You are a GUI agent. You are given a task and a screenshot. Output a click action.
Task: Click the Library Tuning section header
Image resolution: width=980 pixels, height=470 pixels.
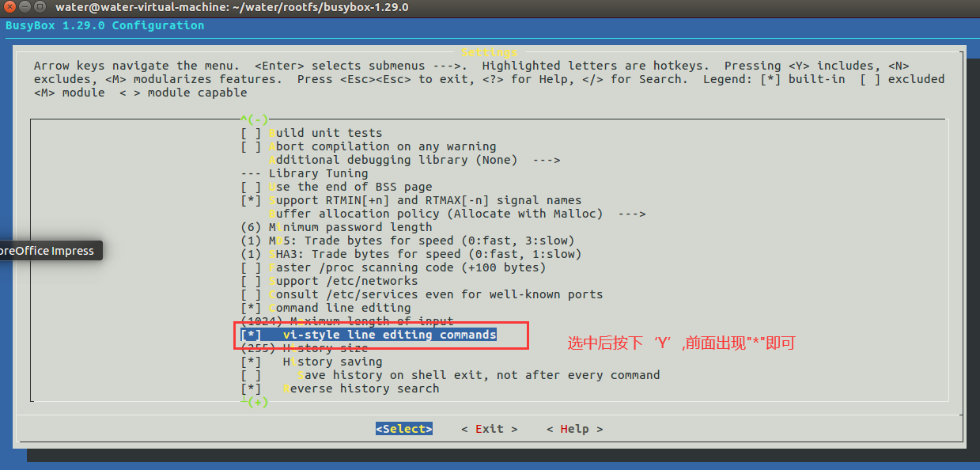coord(305,173)
